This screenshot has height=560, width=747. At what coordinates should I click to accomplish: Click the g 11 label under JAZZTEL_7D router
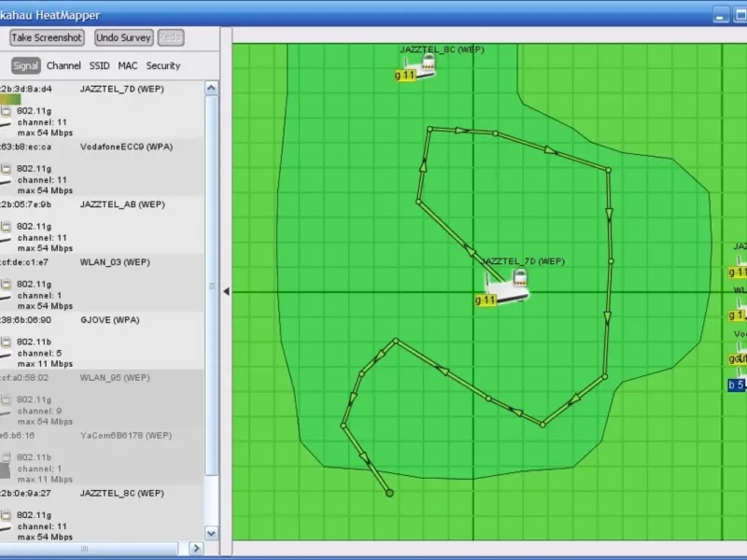(486, 301)
